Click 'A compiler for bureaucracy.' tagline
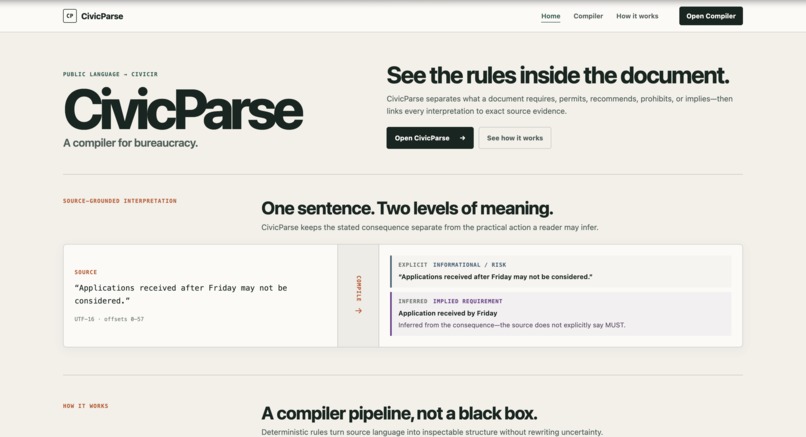This screenshot has width=806, height=437. pos(131,143)
